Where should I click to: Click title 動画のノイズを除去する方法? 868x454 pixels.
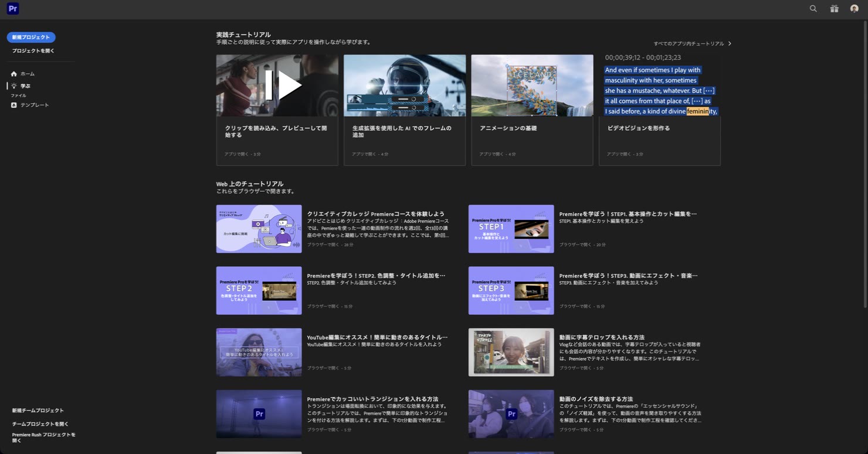tap(596, 399)
